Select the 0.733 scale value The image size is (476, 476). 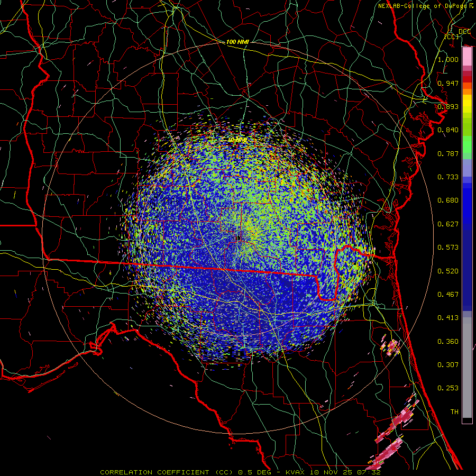tap(448, 177)
